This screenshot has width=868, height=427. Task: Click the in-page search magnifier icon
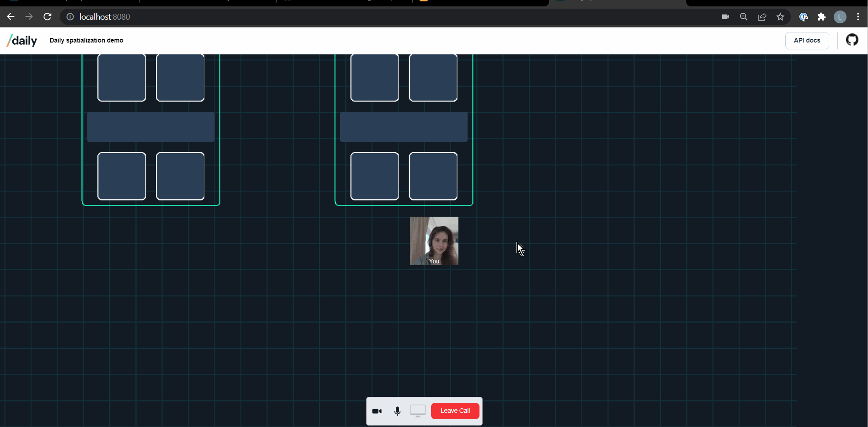[743, 16]
